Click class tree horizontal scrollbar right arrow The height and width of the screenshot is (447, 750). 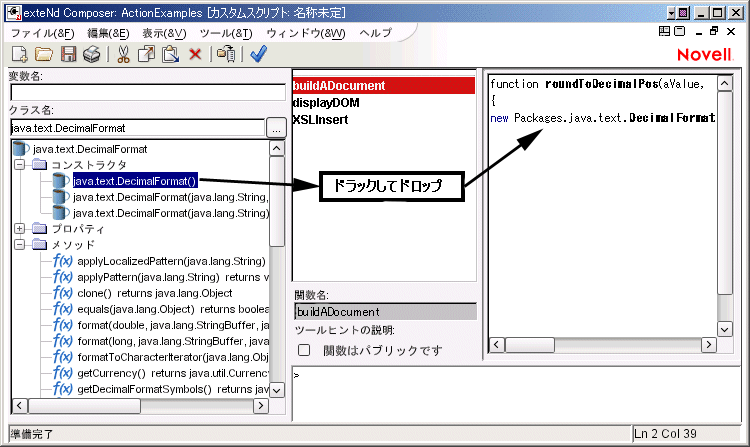(260, 406)
